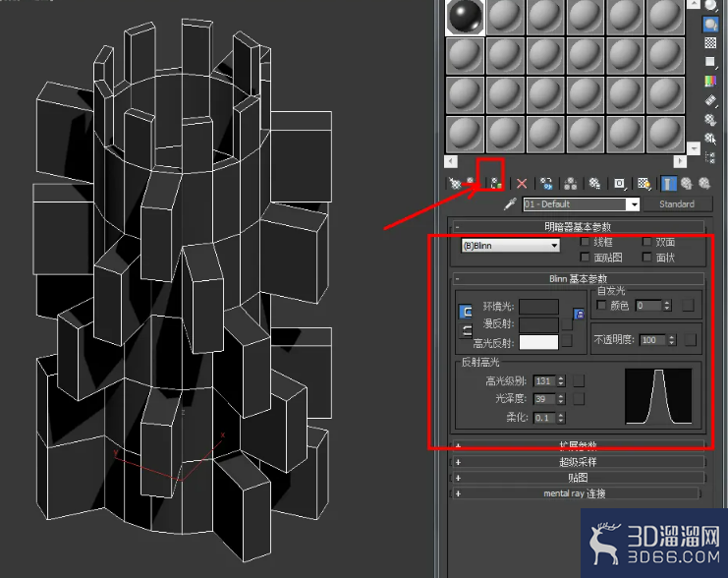728x578 pixels.
Task: Click the 不透明度 spinner arrows
Action: click(672, 340)
